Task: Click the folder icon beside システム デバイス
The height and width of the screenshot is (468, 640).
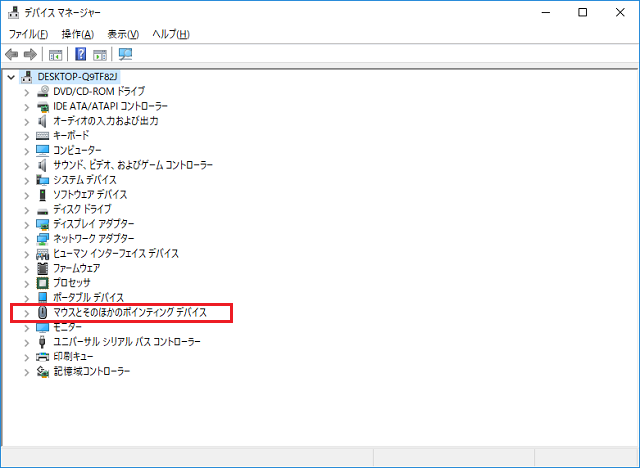Action: click(42, 180)
